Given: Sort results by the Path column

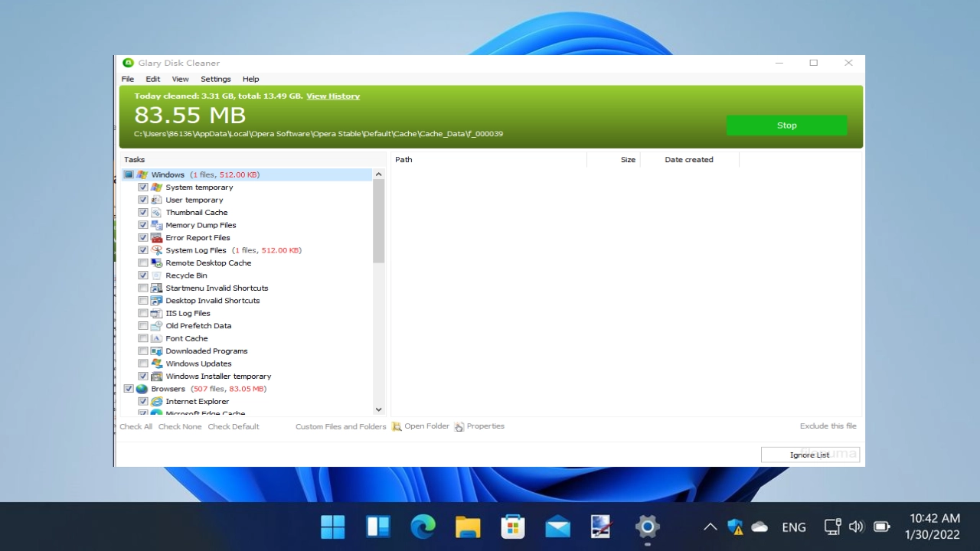Looking at the screenshot, I should pyautogui.click(x=488, y=160).
